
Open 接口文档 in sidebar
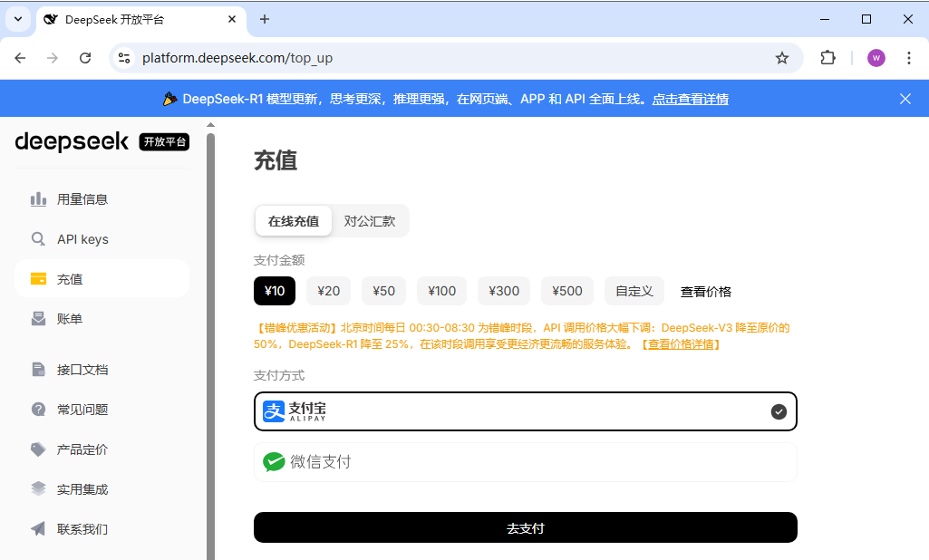[x=102, y=370]
